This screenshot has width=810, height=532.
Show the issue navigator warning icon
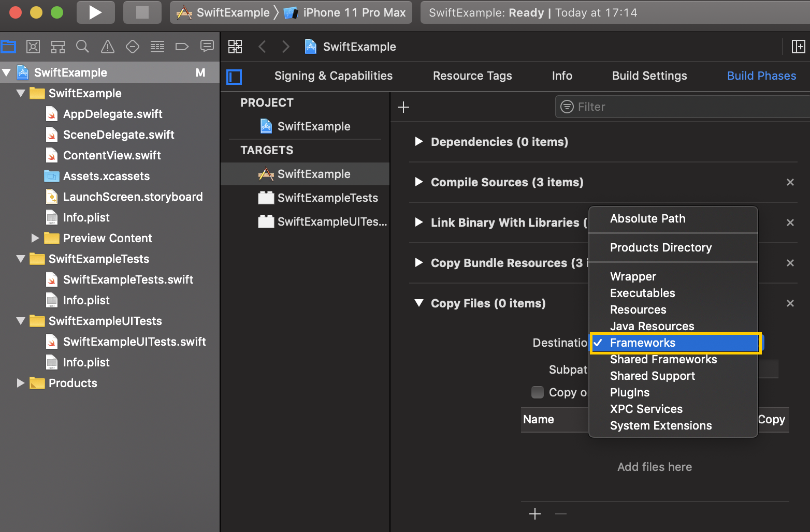pos(108,47)
